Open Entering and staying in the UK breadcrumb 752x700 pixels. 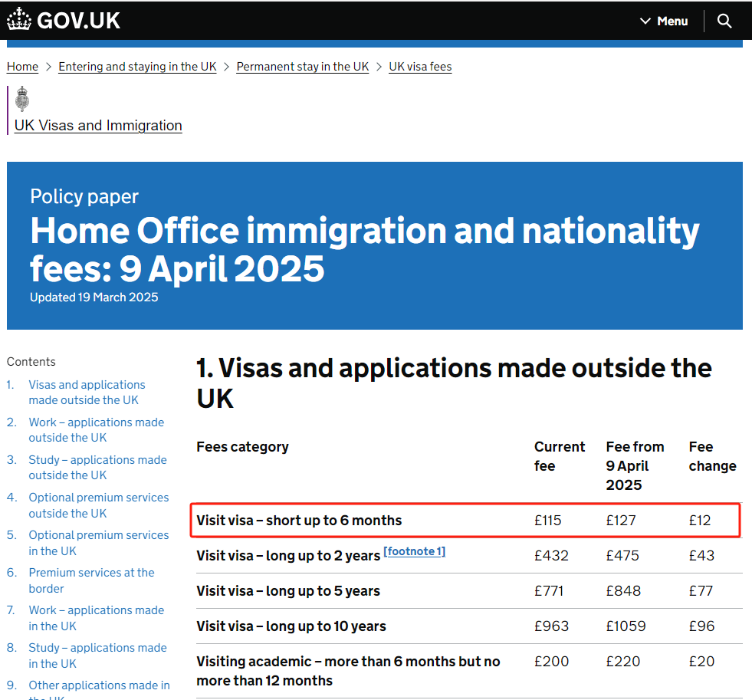[x=137, y=67]
